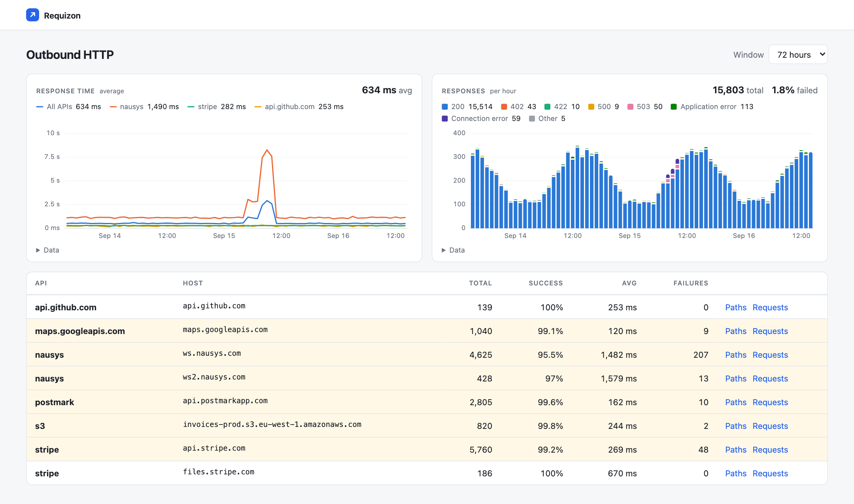Open Paths for ws.nausys.com row
This screenshot has height=504, width=854.
tap(736, 355)
